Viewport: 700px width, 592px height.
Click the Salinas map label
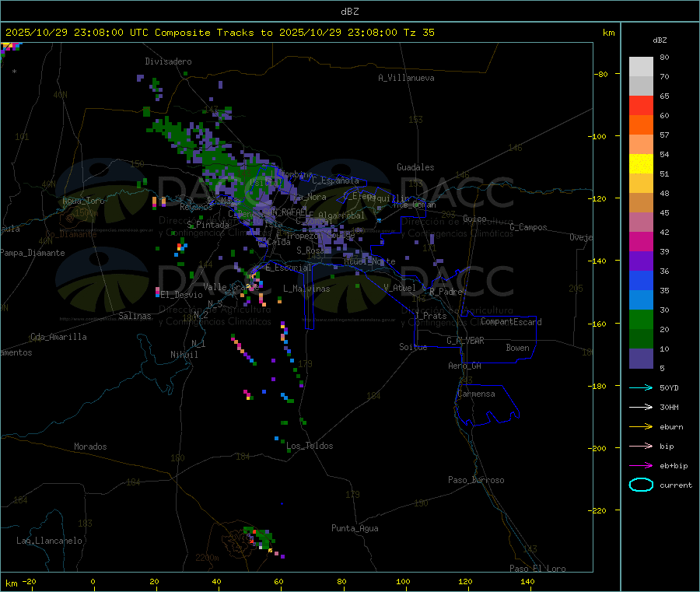point(135,316)
